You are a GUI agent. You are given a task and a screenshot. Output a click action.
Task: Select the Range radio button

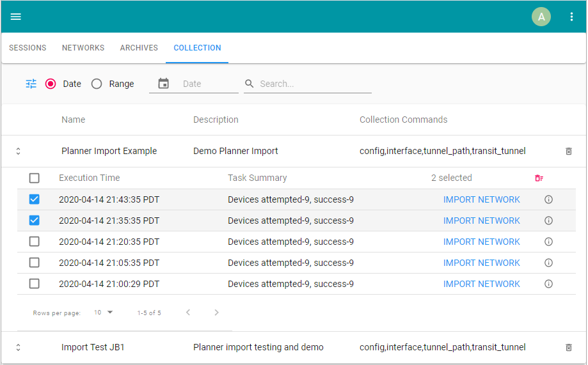[97, 84]
